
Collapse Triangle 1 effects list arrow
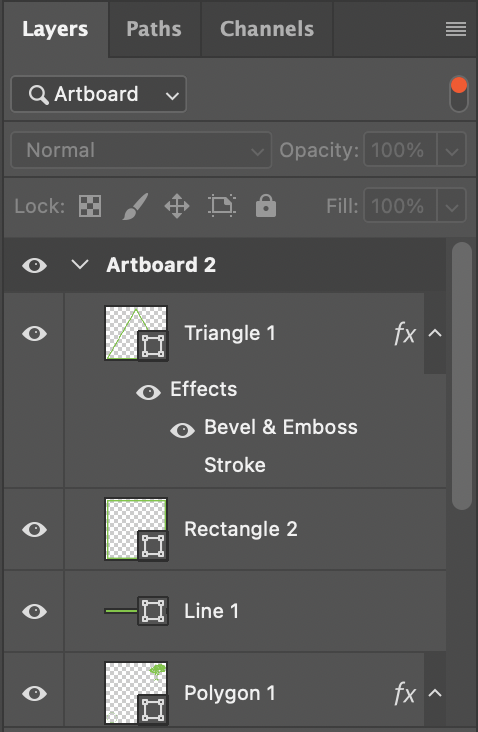(x=435, y=333)
